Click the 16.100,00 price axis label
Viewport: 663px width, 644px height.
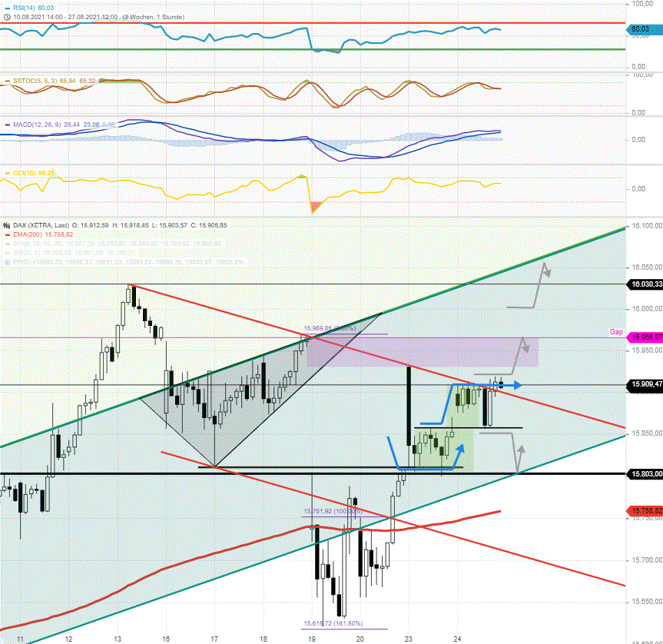pyautogui.click(x=647, y=226)
